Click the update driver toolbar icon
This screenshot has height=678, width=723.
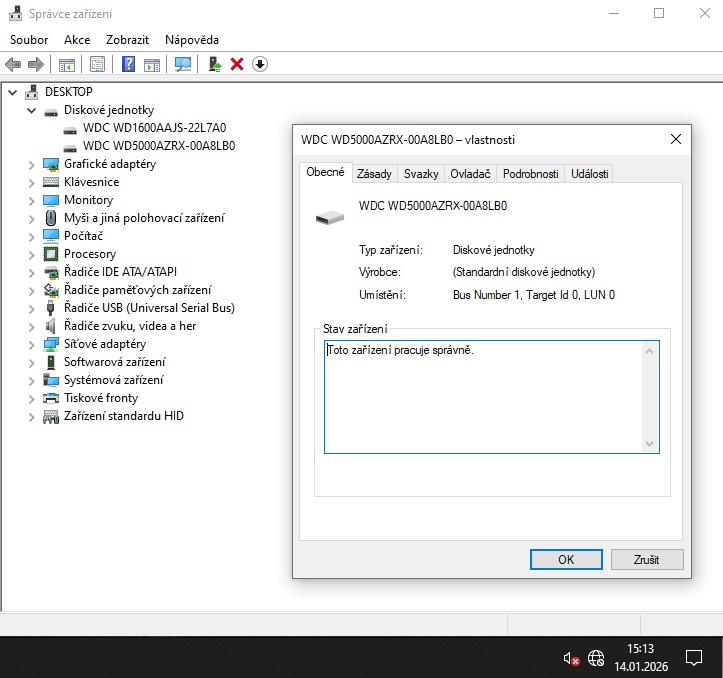pos(214,64)
